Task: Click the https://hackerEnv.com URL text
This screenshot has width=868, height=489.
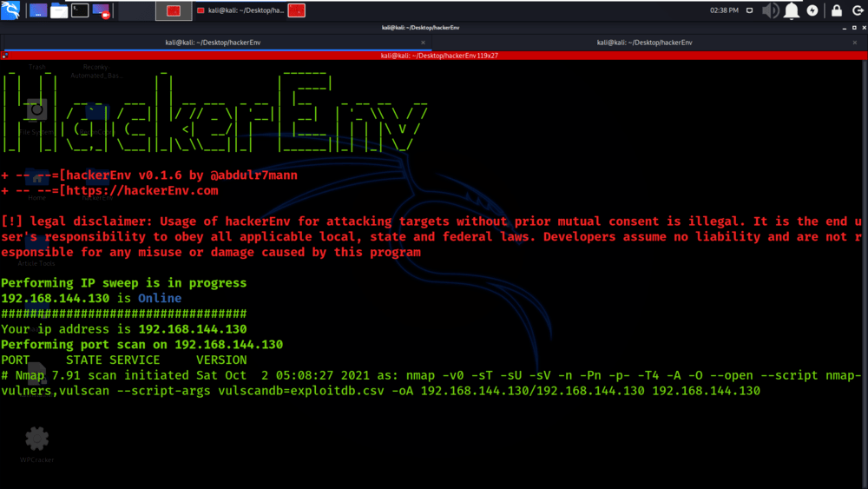Action: [x=142, y=190]
